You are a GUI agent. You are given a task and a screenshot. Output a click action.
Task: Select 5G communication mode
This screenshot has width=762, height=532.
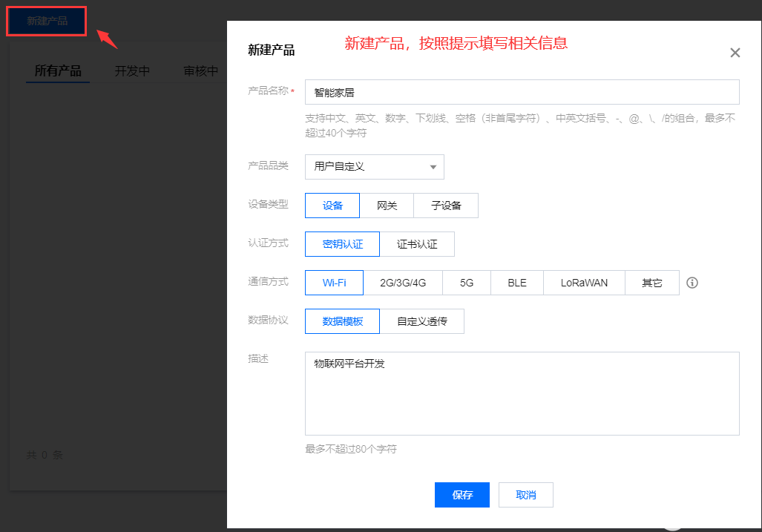pos(466,282)
